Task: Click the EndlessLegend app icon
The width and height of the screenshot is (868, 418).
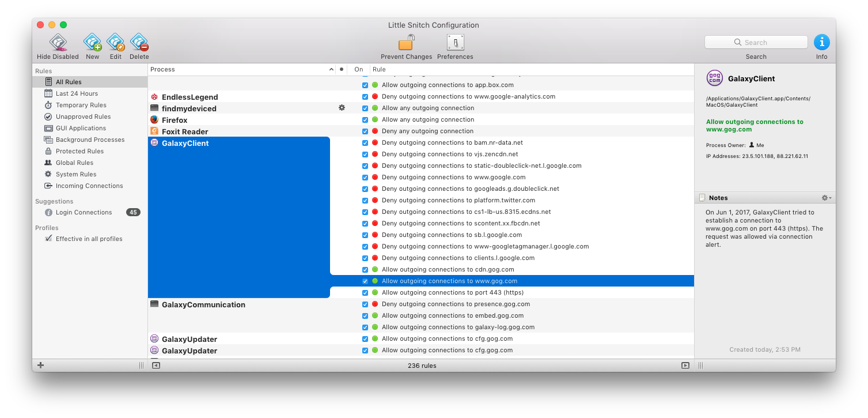Action: tap(154, 96)
